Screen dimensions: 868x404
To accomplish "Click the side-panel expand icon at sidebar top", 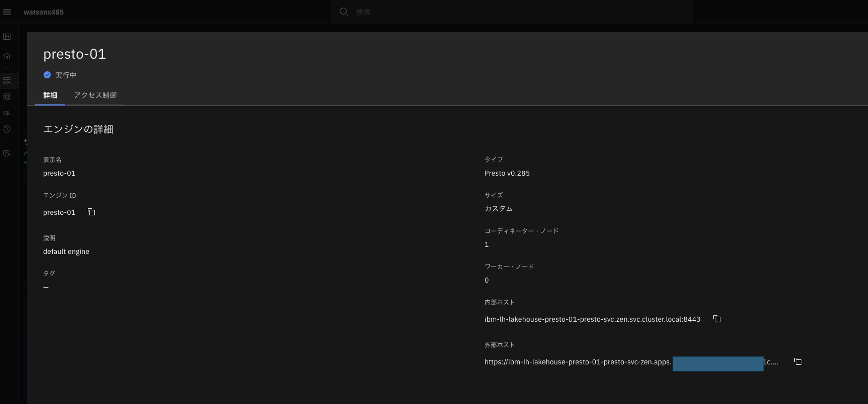I will tap(7, 37).
